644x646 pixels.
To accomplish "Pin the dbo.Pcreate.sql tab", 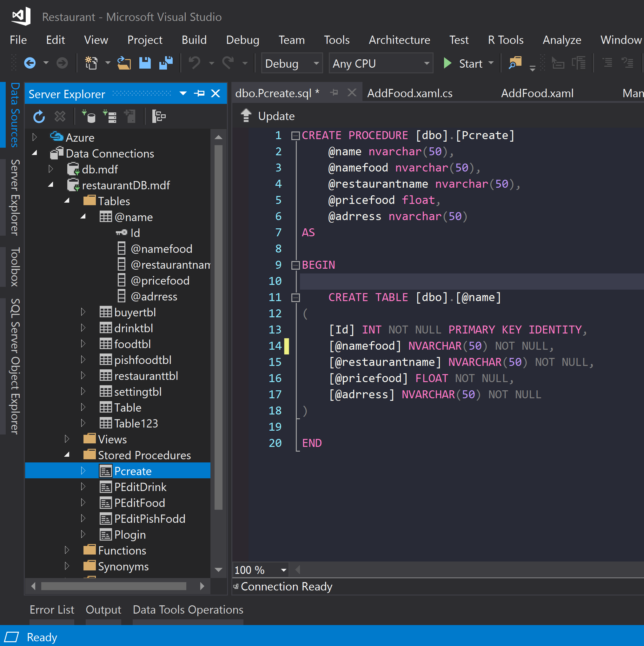I will pyautogui.click(x=334, y=93).
